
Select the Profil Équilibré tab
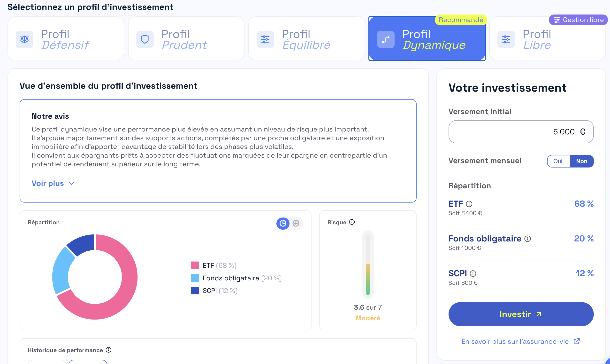coord(306,39)
